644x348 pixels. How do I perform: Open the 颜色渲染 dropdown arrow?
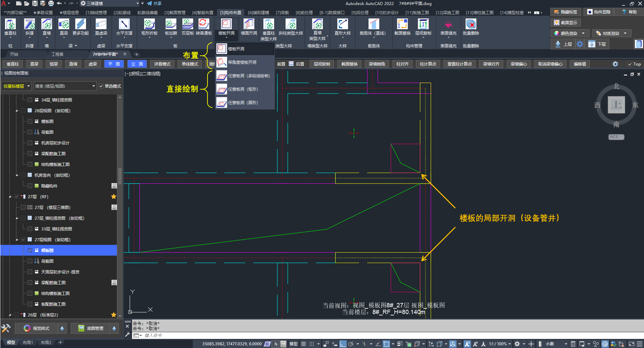coord(583,33)
